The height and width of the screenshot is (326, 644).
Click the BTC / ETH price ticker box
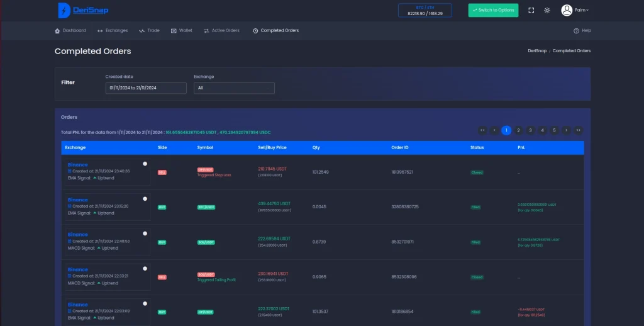[425, 10]
